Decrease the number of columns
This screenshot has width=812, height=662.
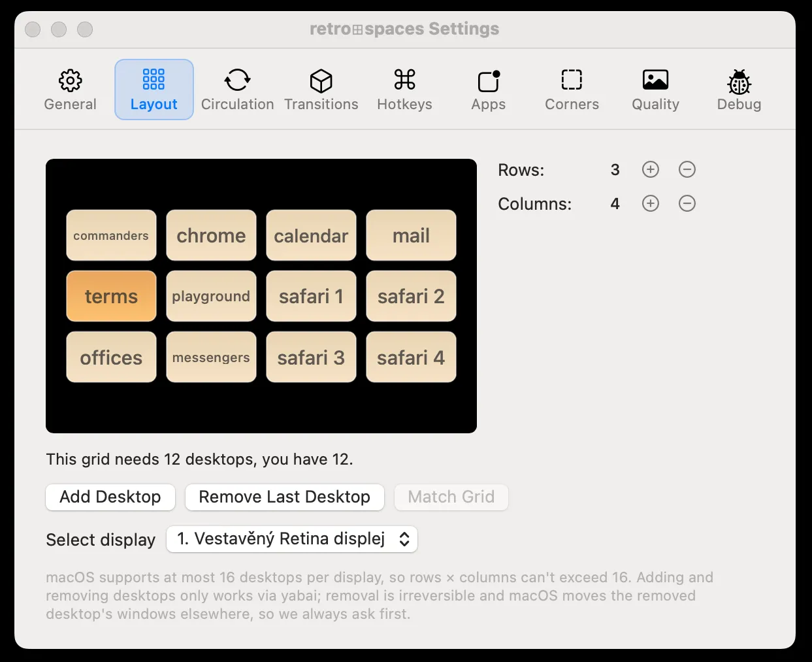point(687,204)
